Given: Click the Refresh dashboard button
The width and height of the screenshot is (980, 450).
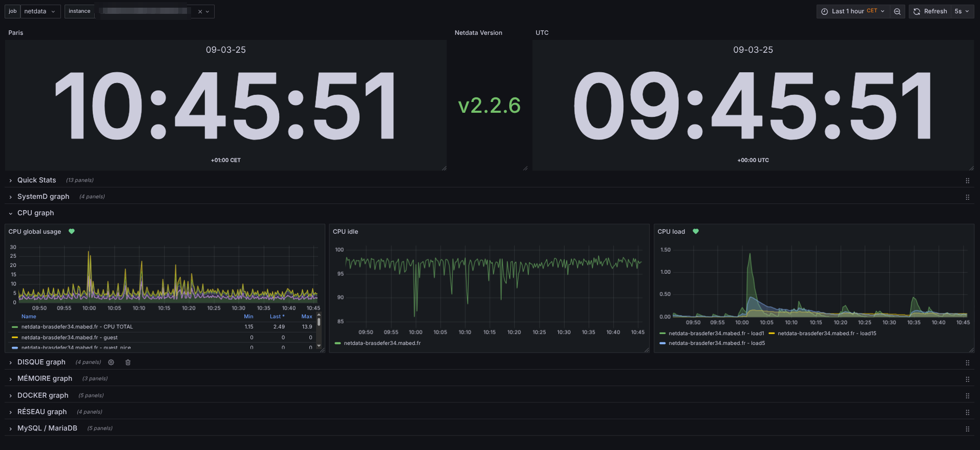Looking at the screenshot, I should [930, 11].
